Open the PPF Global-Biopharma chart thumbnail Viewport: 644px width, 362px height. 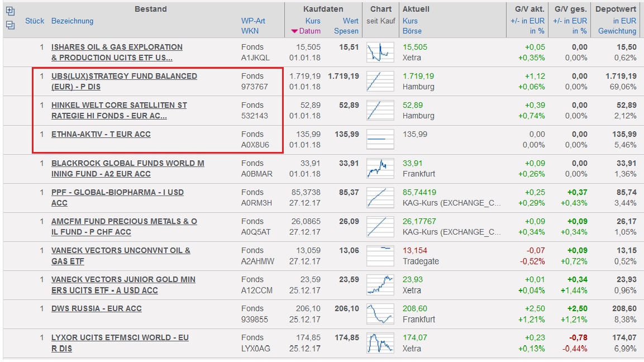pyautogui.click(x=380, y=198)
